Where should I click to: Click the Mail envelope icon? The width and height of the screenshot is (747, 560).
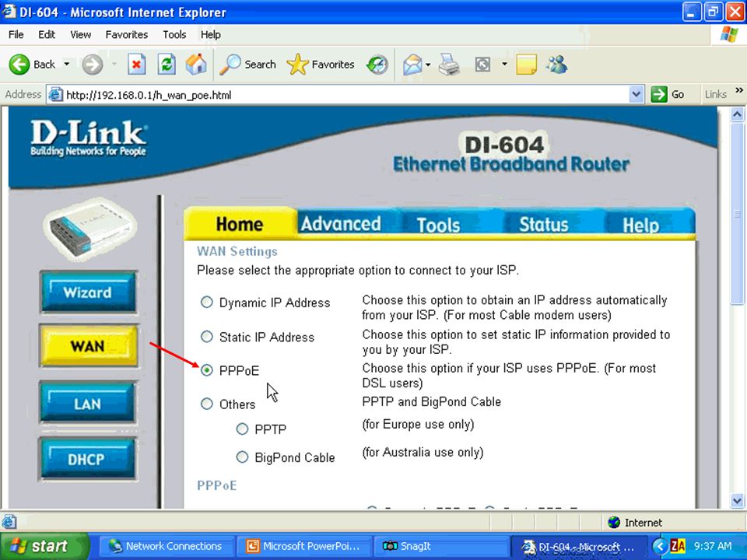pyautogui.click(x=412, y=65)
